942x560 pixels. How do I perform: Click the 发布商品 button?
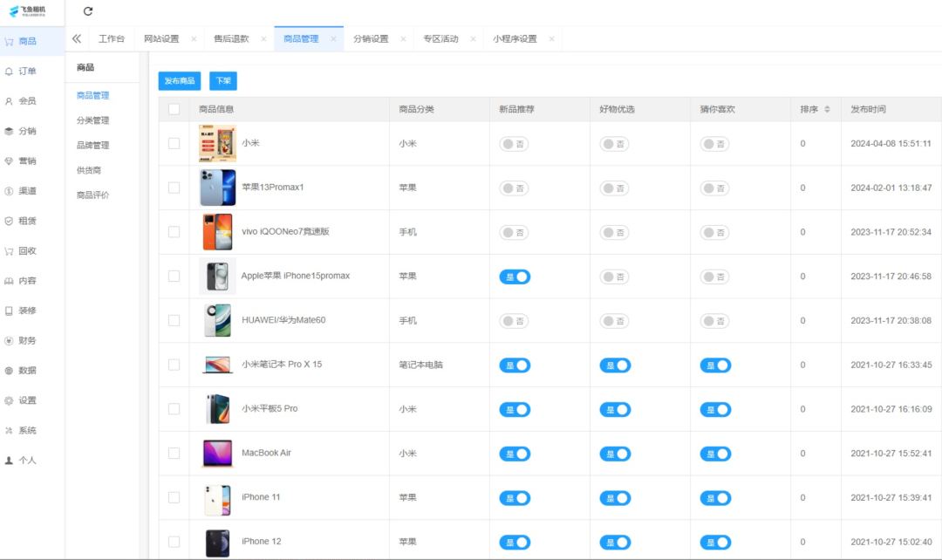180,81
